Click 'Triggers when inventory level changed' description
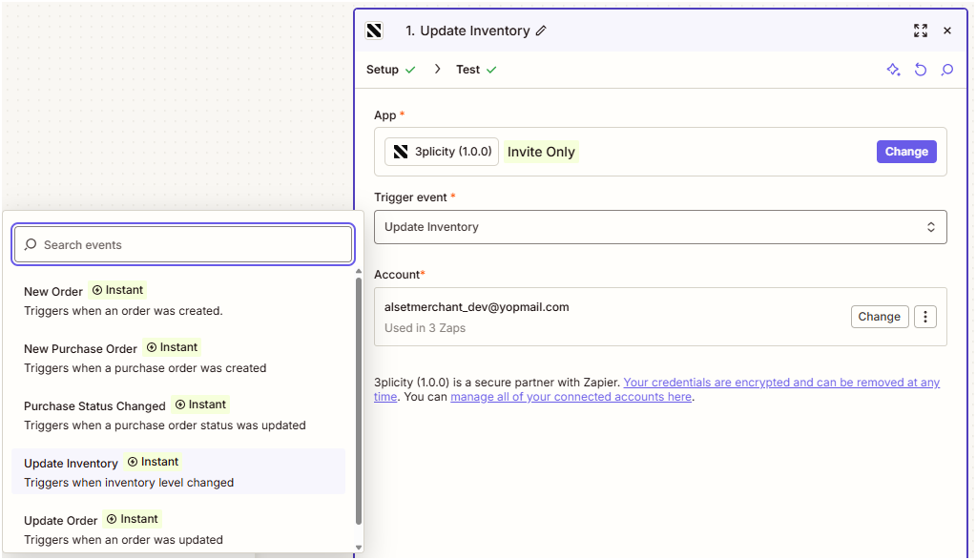This screenshot has width=976, height=560. tap(129, 483)
